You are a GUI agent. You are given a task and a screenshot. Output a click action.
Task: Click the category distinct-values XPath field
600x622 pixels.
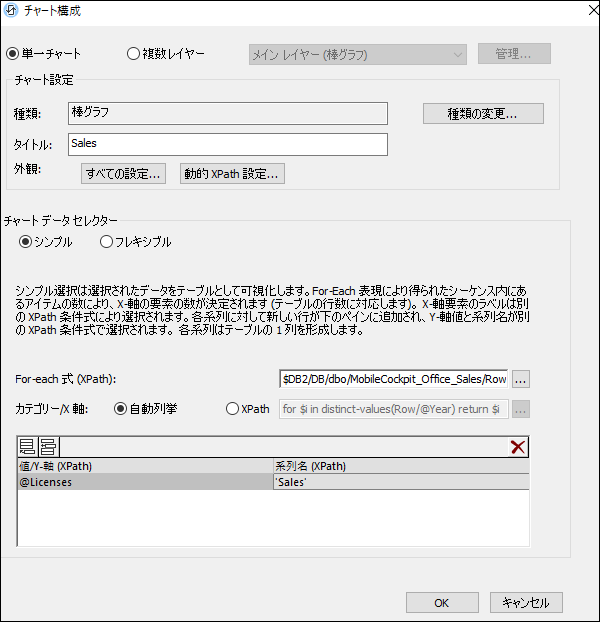[394, 409]
